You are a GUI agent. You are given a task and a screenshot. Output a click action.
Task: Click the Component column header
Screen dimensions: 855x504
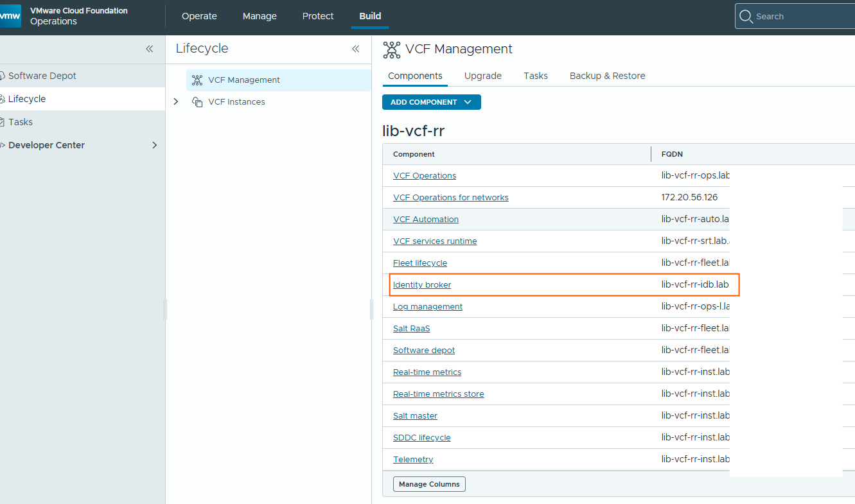point(414,154)
